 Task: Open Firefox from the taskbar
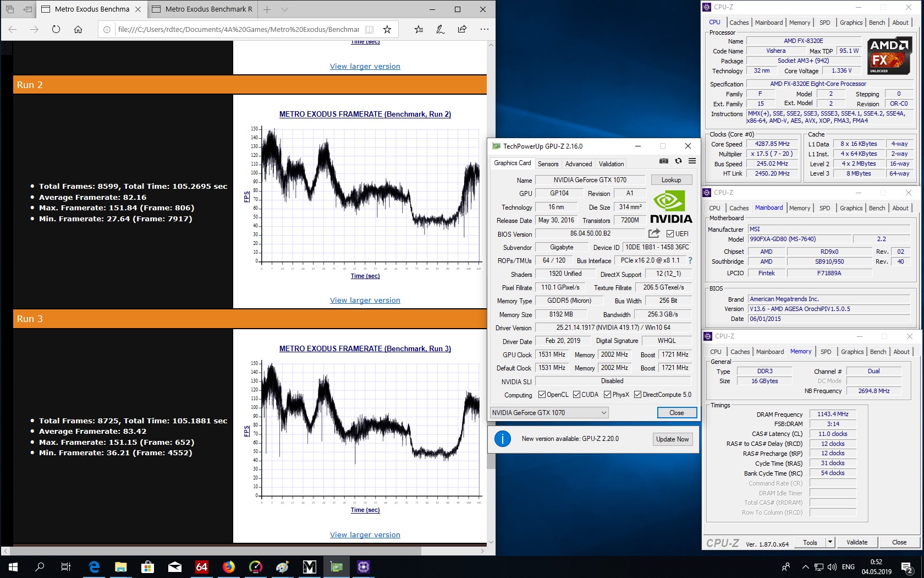229,566
